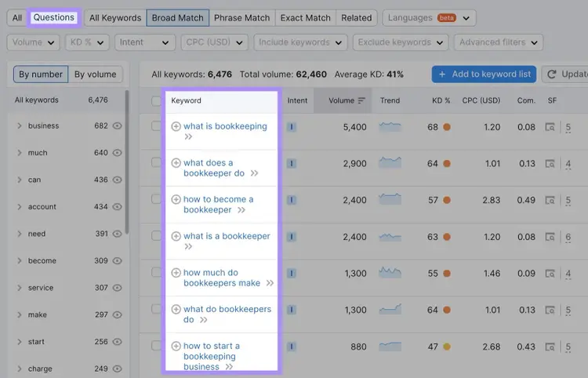588x378 pixels.
Task: Open Advanced filters dropdown
Action: tap(499, 42)
